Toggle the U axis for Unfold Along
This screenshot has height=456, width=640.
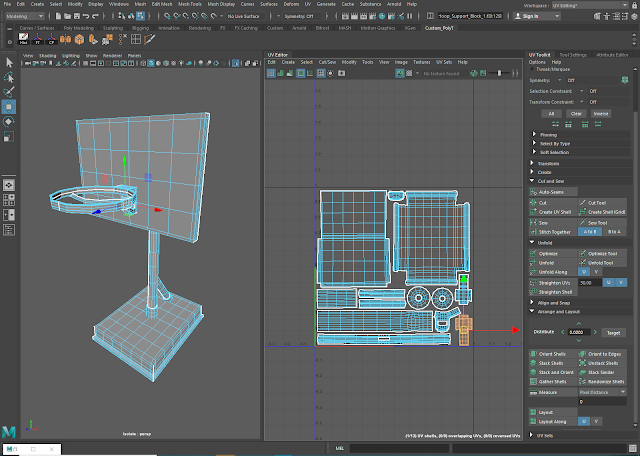[x=582, y=271]
